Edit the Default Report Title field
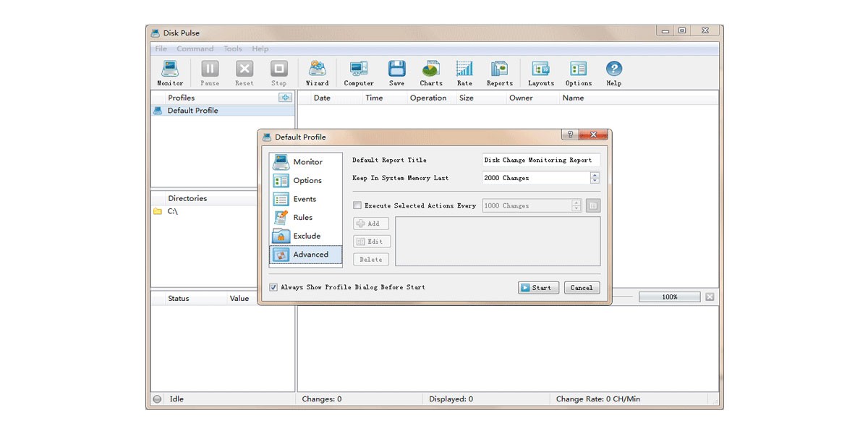The width and height of the screenshot is (868, 434). pos(541,160)
